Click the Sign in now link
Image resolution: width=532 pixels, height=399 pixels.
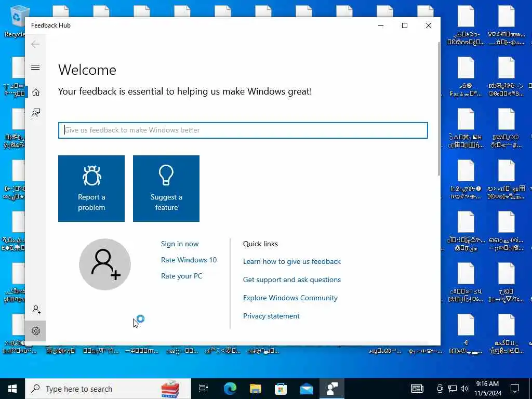coord(180,244)
